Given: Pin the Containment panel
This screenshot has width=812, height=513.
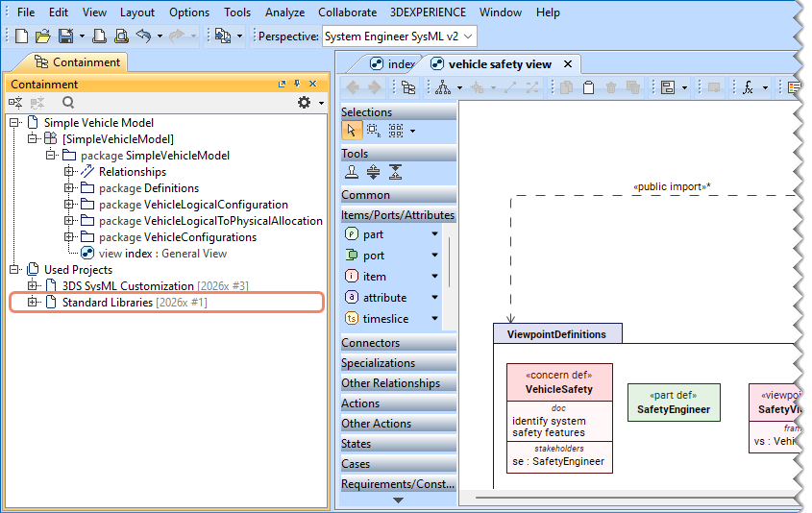Looking at the screenshot, I should pyautogui.click(x=297, y=85).
